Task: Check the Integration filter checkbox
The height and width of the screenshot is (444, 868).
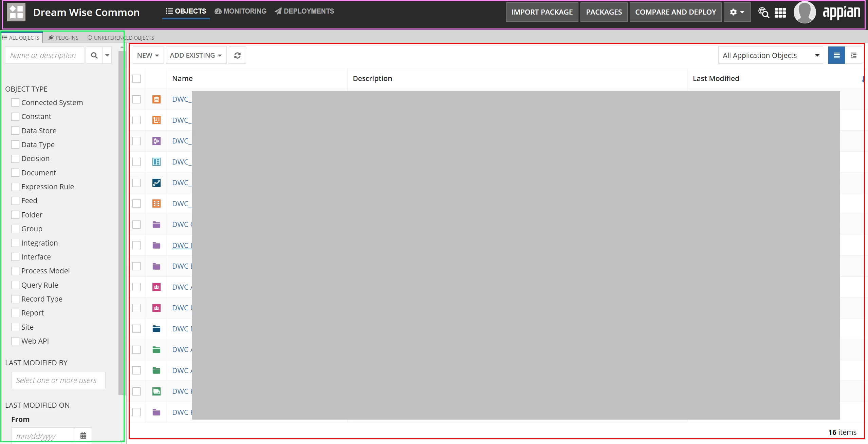Action: pos(15,243)
